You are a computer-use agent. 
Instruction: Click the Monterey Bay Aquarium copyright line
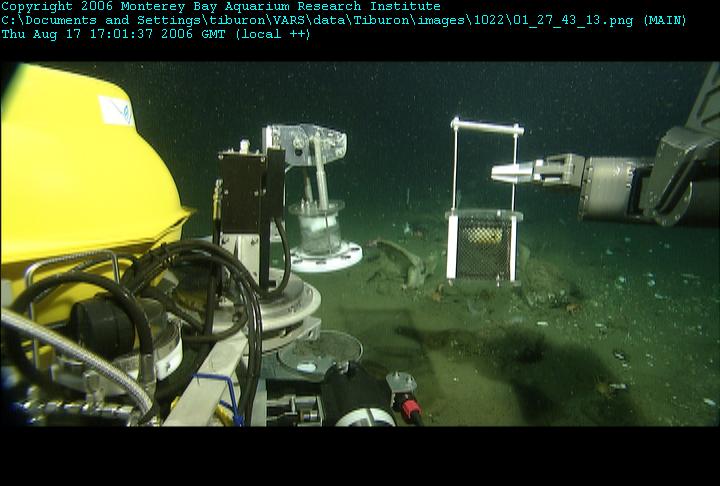click(221, 6)
